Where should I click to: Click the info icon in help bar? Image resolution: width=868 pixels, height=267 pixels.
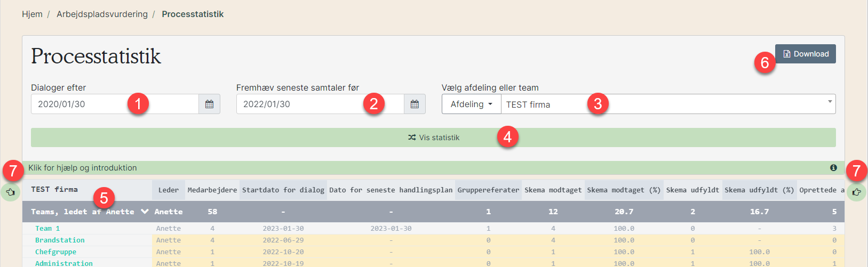pos(833,168)
